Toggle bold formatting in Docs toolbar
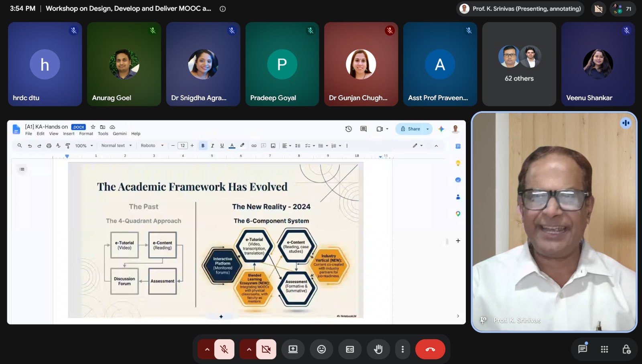The image size is (642, 364). click(203, 146)
